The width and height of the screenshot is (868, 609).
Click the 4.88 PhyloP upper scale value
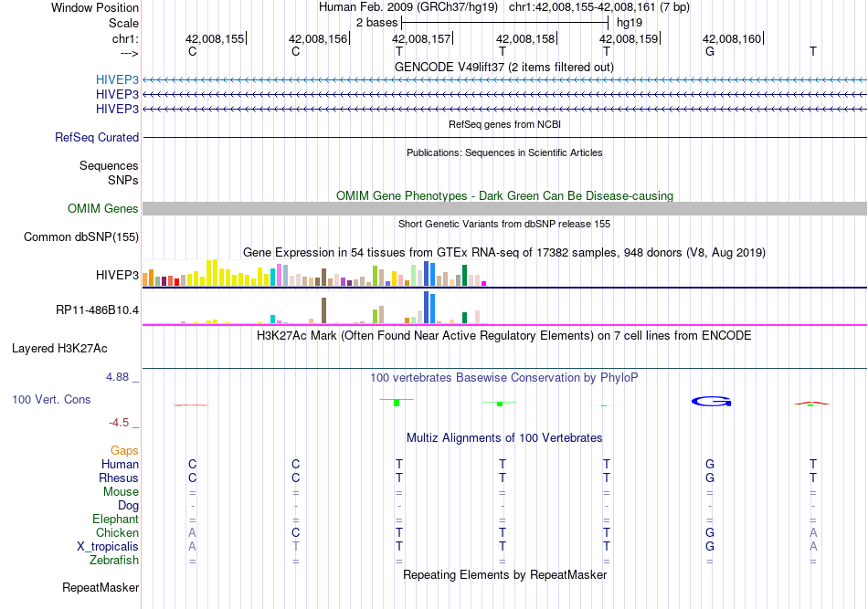pos(117,377)
